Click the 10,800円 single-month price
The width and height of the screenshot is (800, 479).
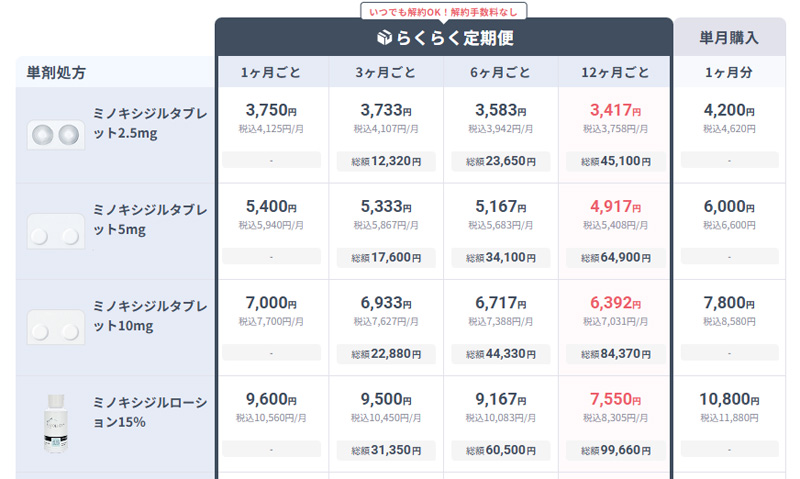tap(729, 400)
